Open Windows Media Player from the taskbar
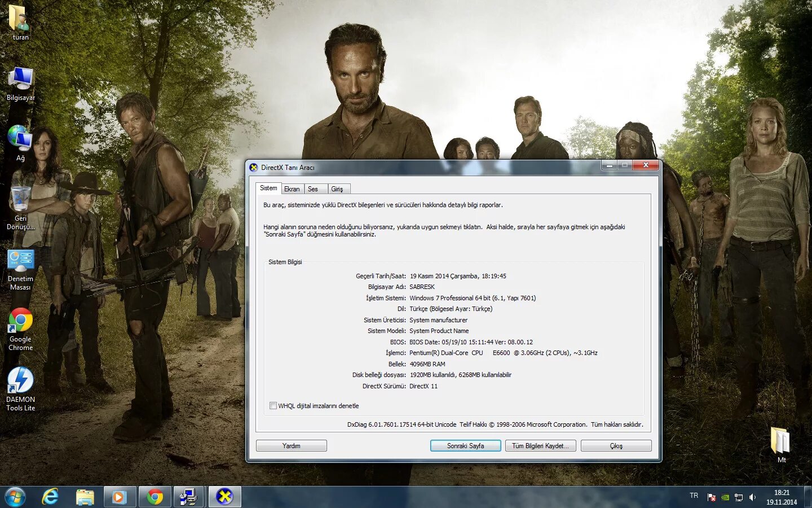The height and width of the screenshot is (508, 812). click(x=119, y=497)
